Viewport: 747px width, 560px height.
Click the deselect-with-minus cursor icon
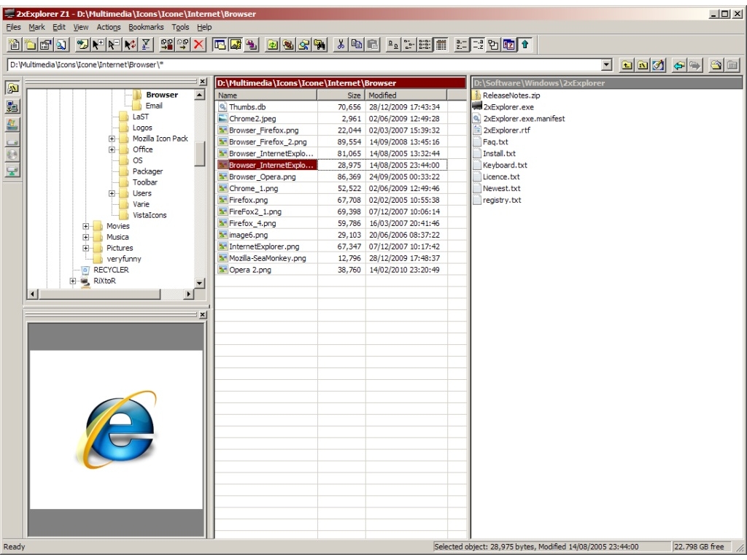point(114,44)
